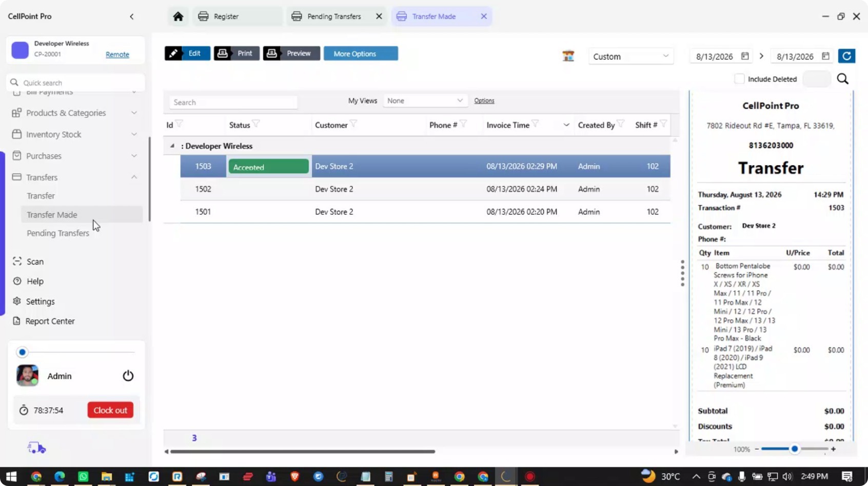Filter the Customer column
The image size is (868, 486).
pos(353,124)
